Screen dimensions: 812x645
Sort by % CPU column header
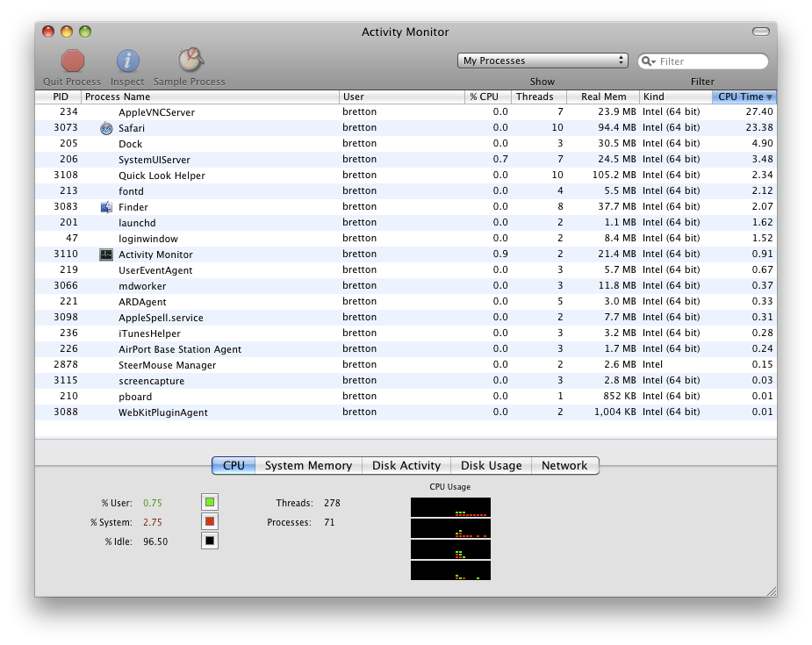pyautogui.click(x=488, y=97)
